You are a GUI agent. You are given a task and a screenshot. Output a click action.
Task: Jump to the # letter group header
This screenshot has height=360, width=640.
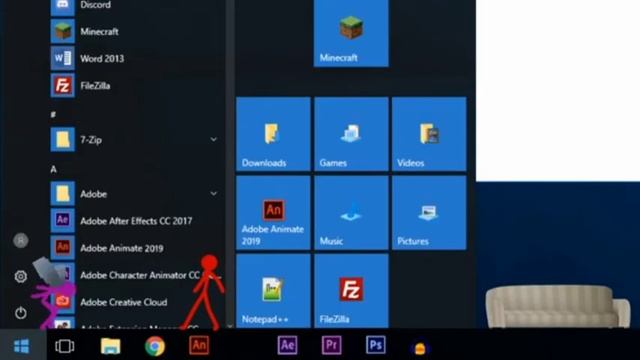point(53,114)
